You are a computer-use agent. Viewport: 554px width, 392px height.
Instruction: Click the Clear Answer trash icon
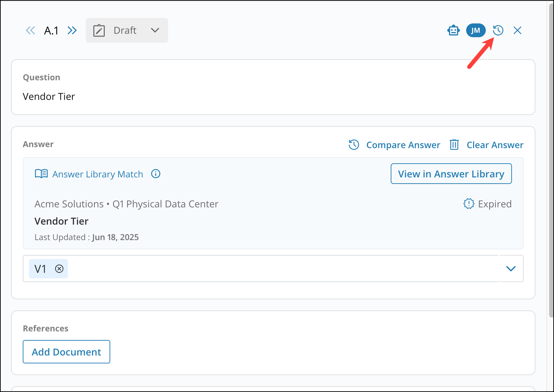click(454, 145)
